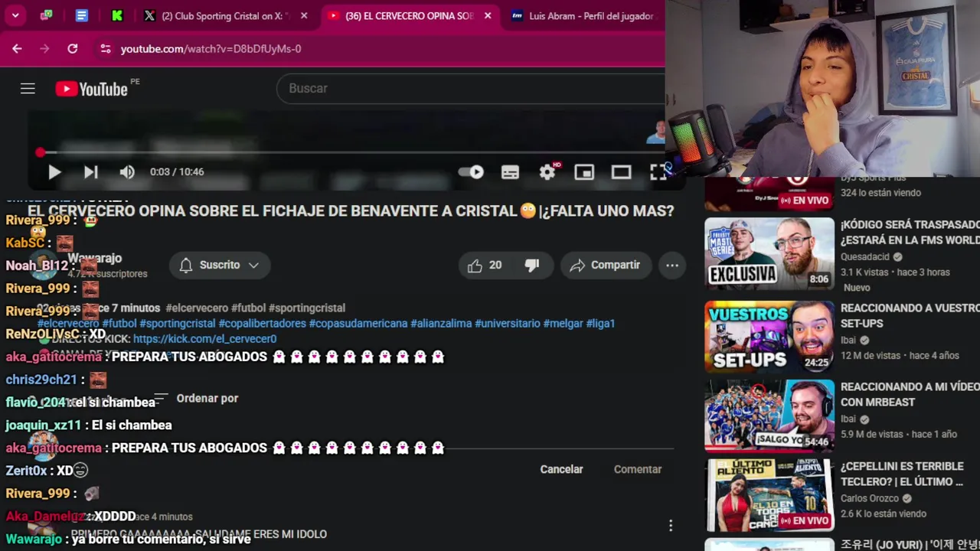
Task: Click the YouTube logo
Action: (x=91, y=89)
